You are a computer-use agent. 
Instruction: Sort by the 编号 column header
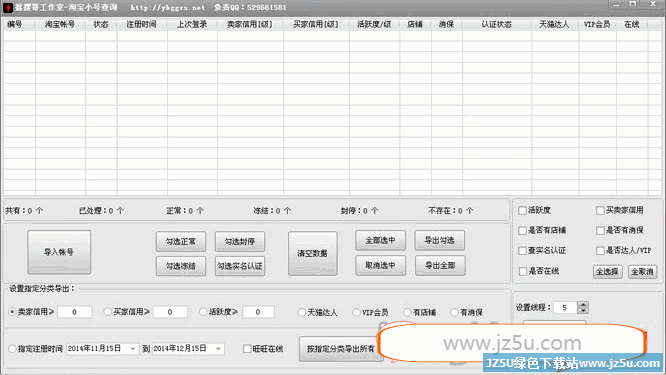coord(19,24)
